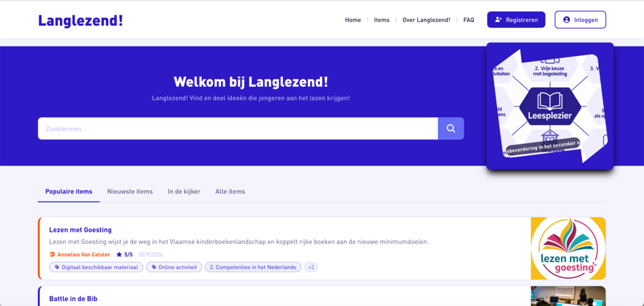Open the Langlezend! logo link

point(80,20)
